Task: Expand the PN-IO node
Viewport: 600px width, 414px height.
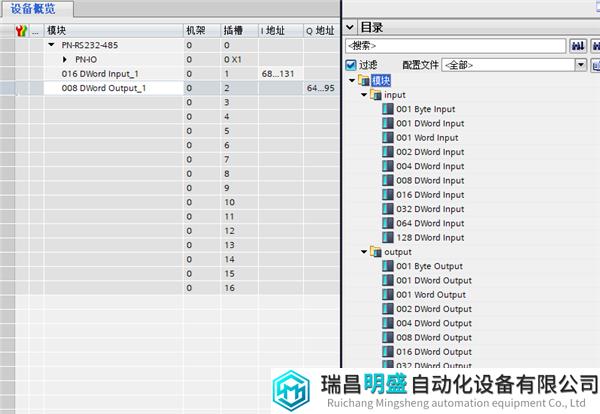Action: (65, 60)
